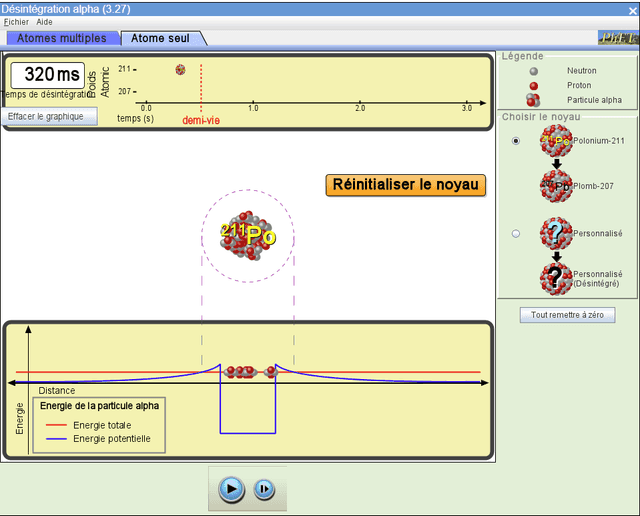Open the Aide menu

[45, 21]
